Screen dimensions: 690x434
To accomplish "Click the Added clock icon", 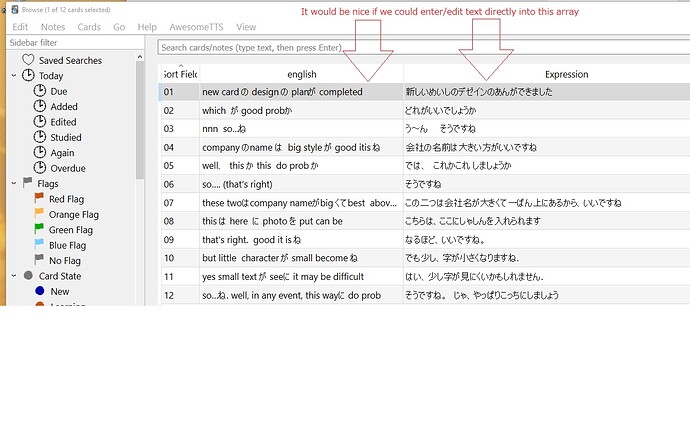I will (40, 106).
